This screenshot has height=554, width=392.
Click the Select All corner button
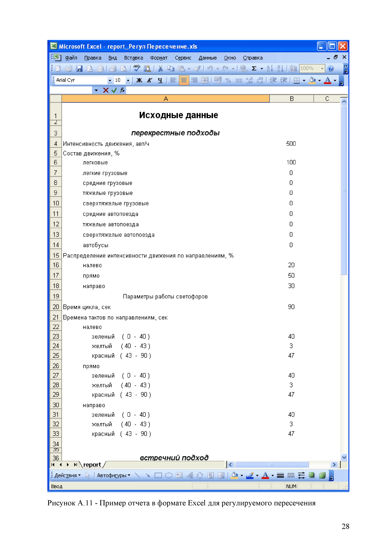(56, 99)
